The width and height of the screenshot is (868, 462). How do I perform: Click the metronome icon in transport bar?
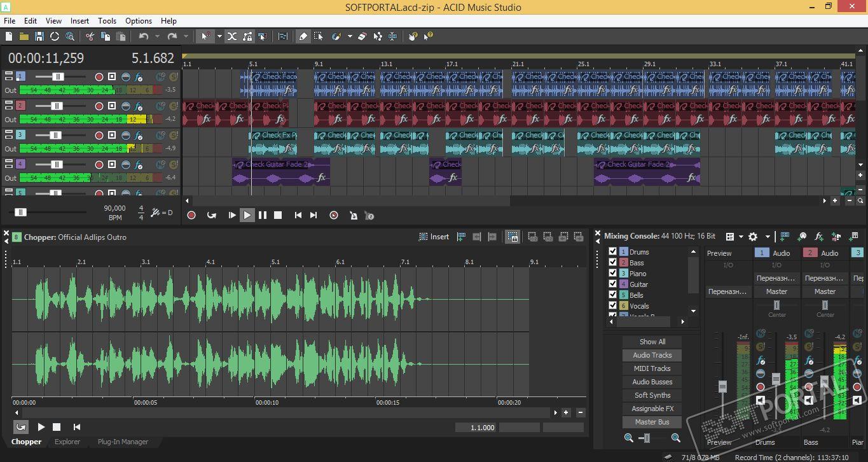354,215
